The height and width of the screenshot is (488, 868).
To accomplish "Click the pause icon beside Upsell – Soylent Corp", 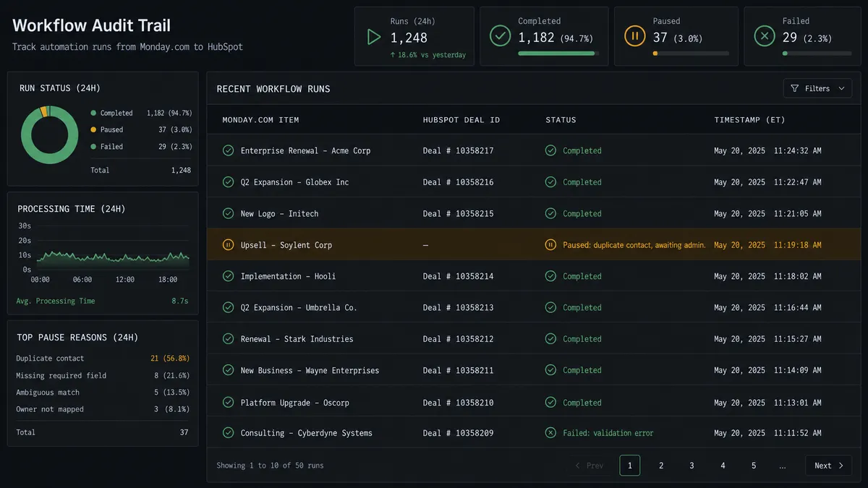I will (x=228, y=245).
